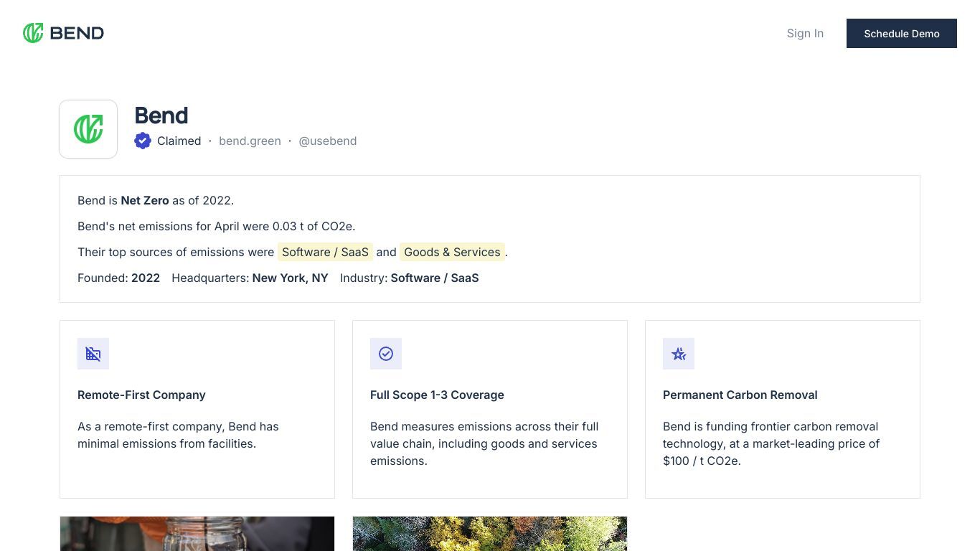Click the Bend company name heading
Image resolution: width=980 pixels, height=551 pixels.
[x=161, y=116]
